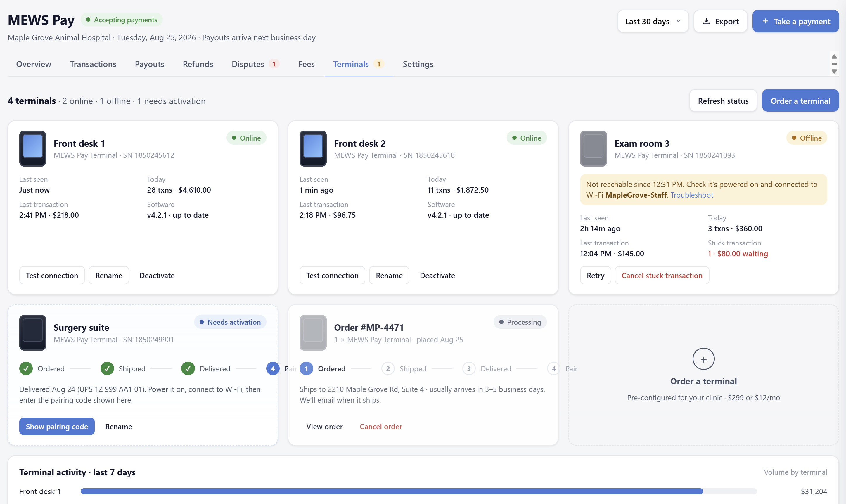The image size is (846, 504).
Task: Click step 3 Delivered circle in Order #MP-4471
Action: [469, 368]
